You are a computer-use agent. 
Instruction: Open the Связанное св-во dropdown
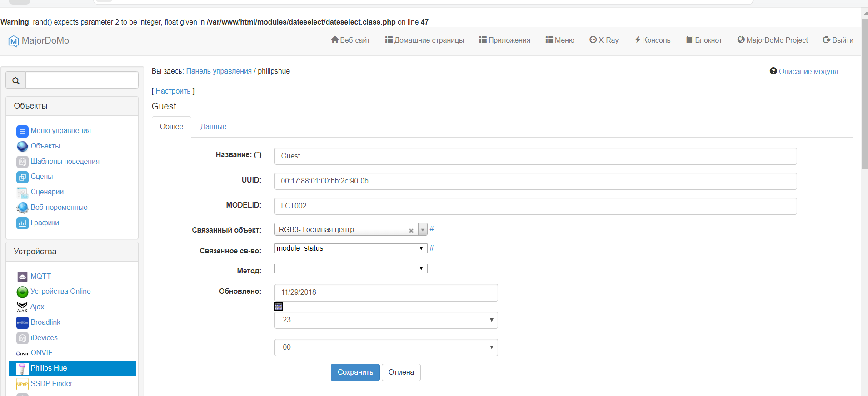[x=351, y=248]
